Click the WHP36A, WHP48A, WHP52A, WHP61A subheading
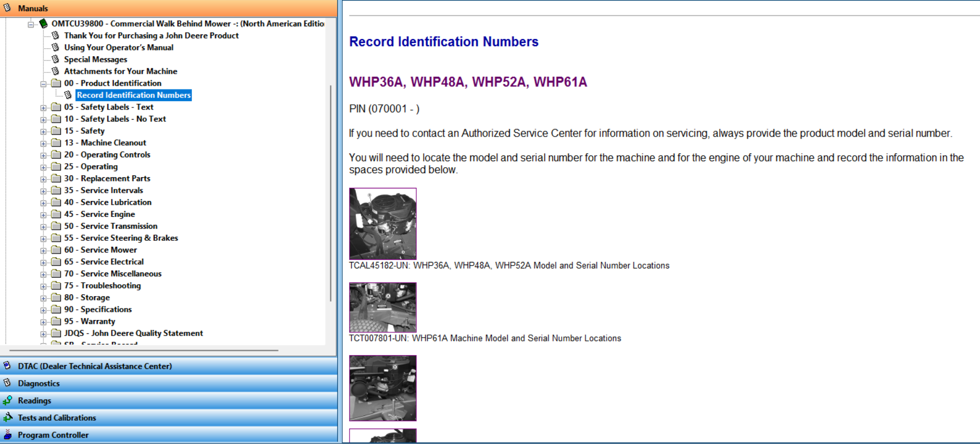Image resolution: width=980 pixels, height=444 pixels. pos(468,82)
